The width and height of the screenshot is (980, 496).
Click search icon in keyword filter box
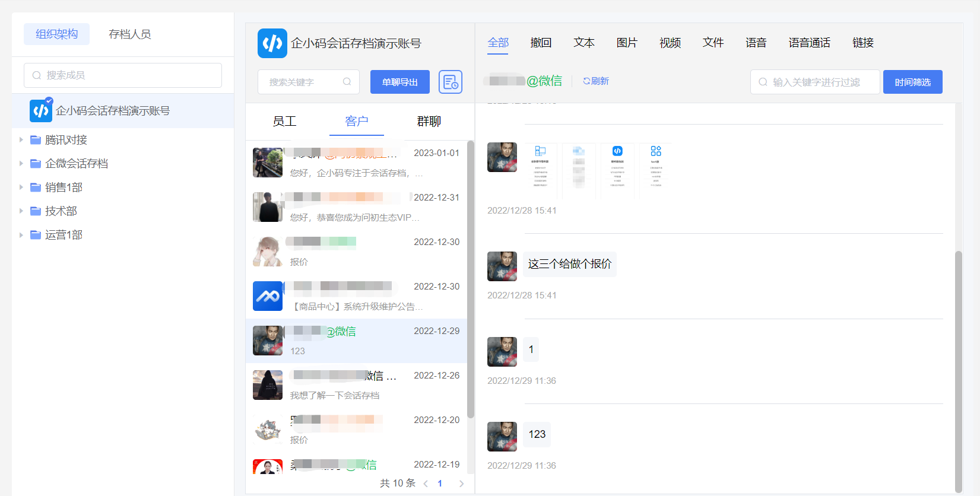click(763, 82)
